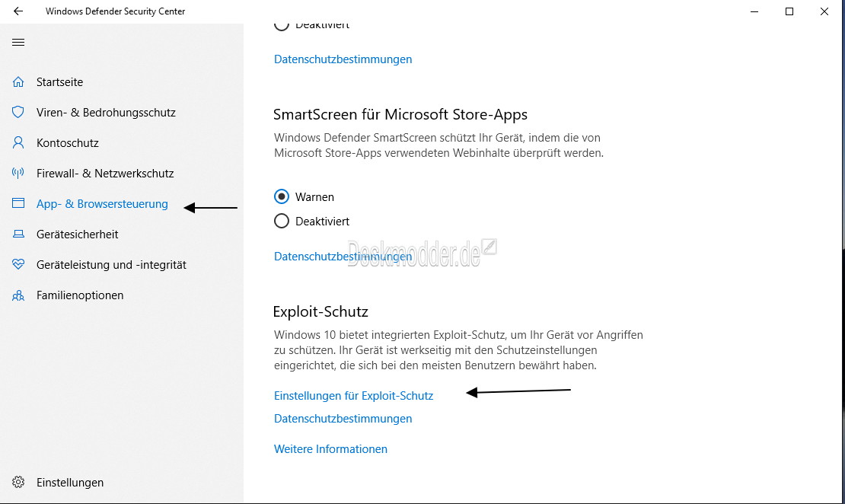Click the Kontoschutz person icon

tap(18, 143)
